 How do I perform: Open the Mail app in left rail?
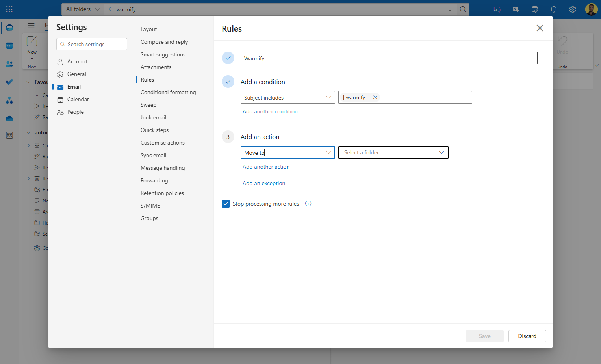pyautogui.click(x=9, y=28)
